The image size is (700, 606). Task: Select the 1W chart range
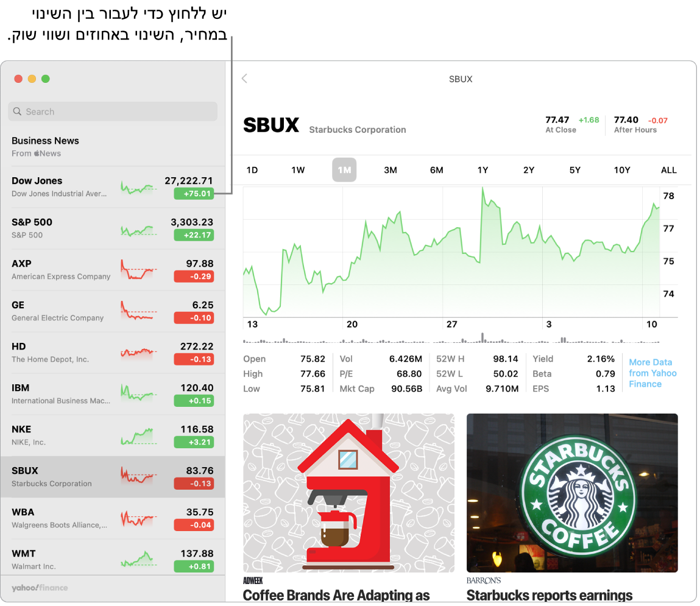298,171
